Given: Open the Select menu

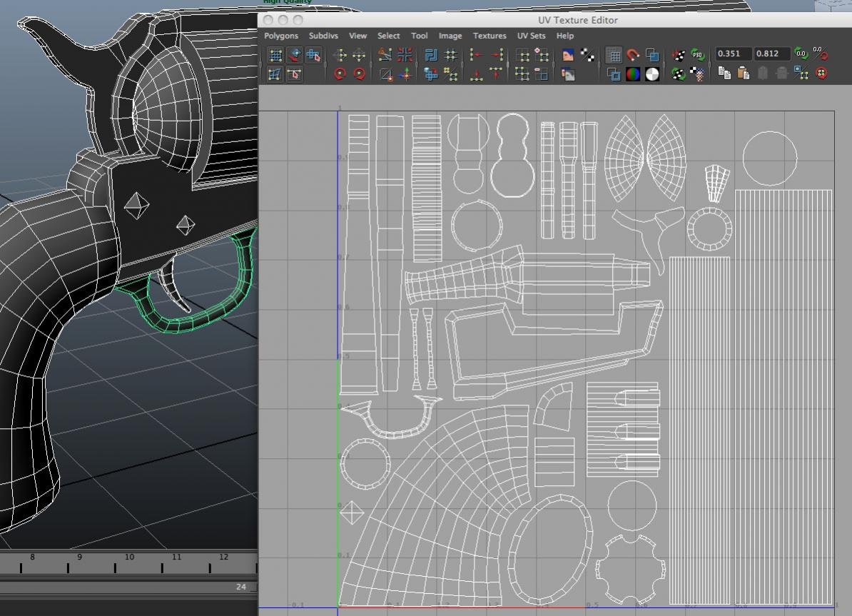Looking at the screenshot, I should (x=388, y=36).
